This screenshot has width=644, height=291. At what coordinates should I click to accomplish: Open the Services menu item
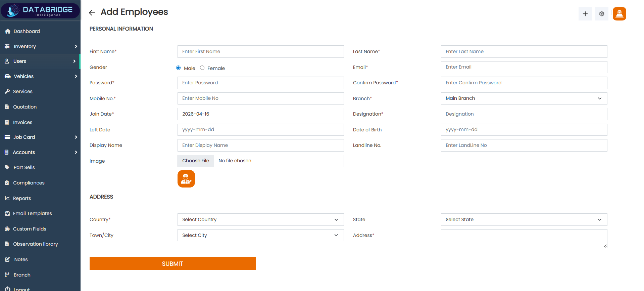(x=40, y=91)
